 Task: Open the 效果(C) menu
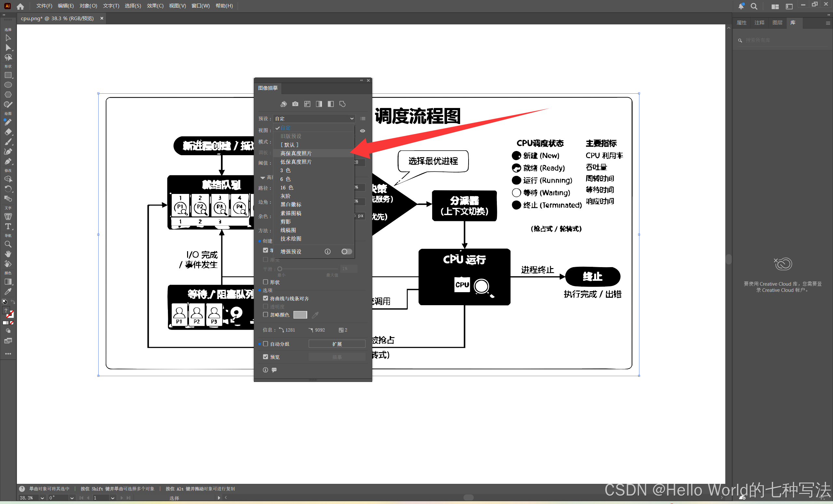pos(155,6)
